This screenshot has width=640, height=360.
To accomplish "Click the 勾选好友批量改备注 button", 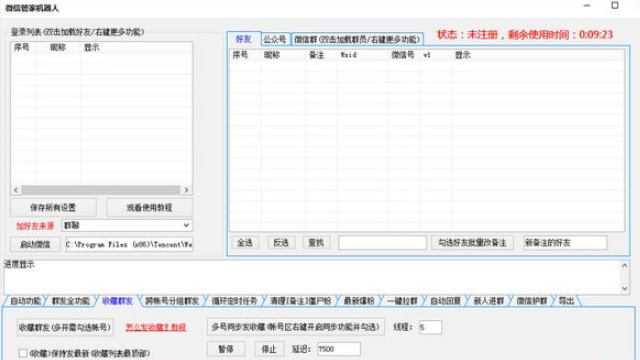I will [x=472, y=243].
